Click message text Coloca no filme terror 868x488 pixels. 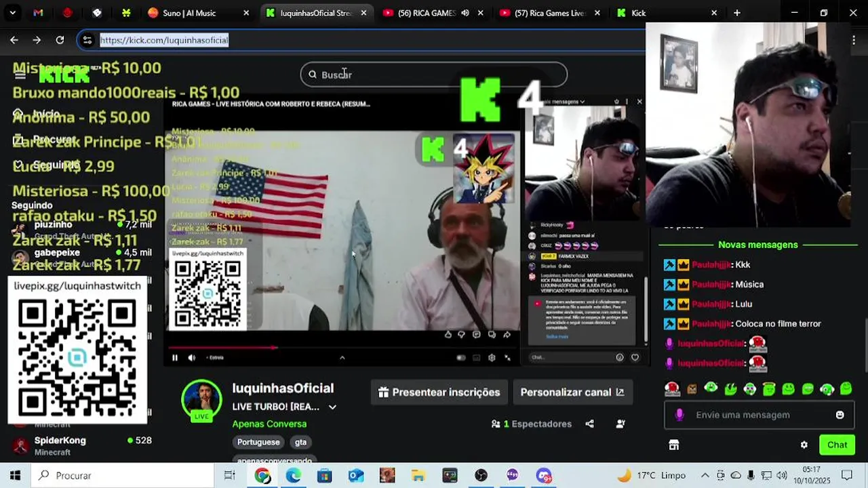[x=778, y=324]
